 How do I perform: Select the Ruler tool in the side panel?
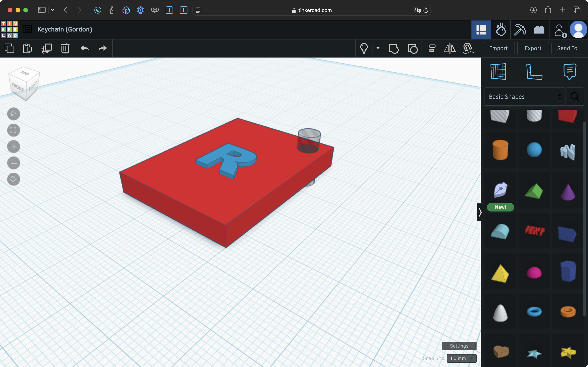click(534, 72)
